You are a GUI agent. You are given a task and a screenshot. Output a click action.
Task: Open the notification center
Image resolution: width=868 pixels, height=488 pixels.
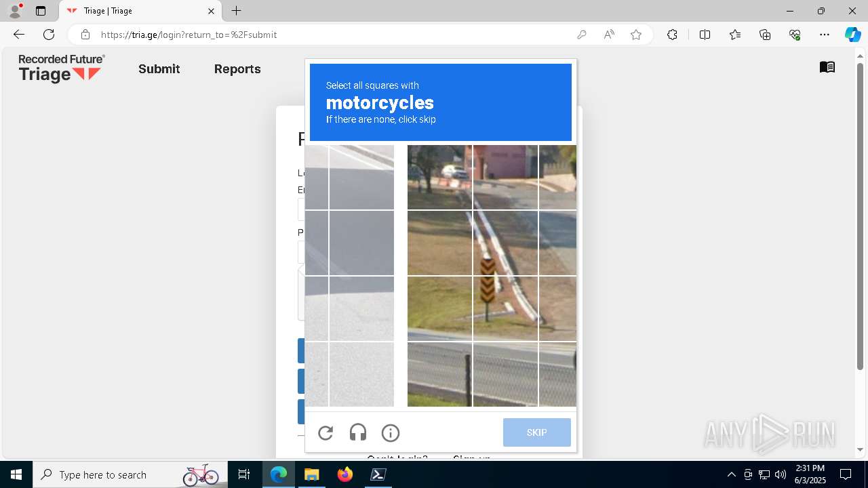[x=846, y=474]
